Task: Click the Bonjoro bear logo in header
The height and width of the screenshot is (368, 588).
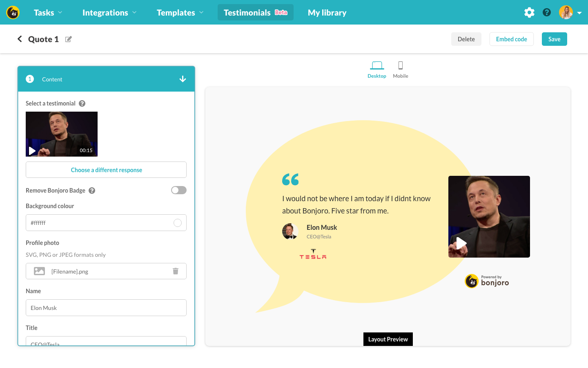Action: click(13, 12)
